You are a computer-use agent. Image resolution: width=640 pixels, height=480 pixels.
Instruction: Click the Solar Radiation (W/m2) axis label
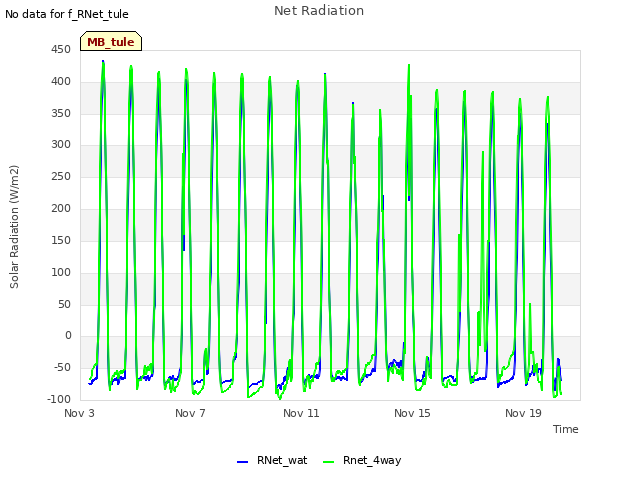tap(14, 227)
